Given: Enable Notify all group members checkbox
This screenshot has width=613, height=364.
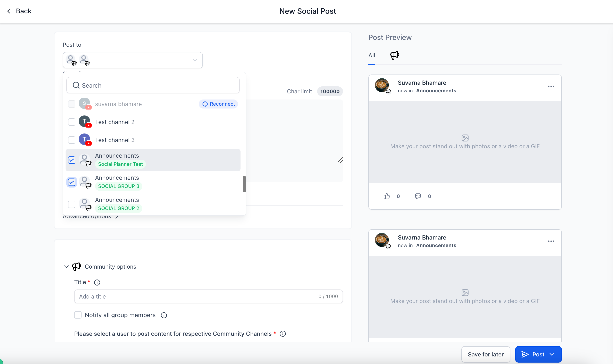Looking at the screenshot, I should 78,315.
